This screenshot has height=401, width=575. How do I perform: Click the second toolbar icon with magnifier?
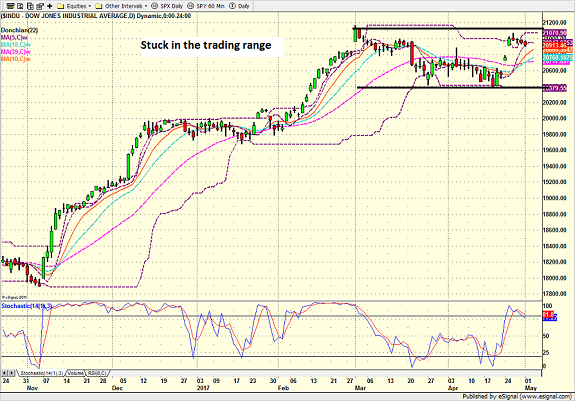21,6
